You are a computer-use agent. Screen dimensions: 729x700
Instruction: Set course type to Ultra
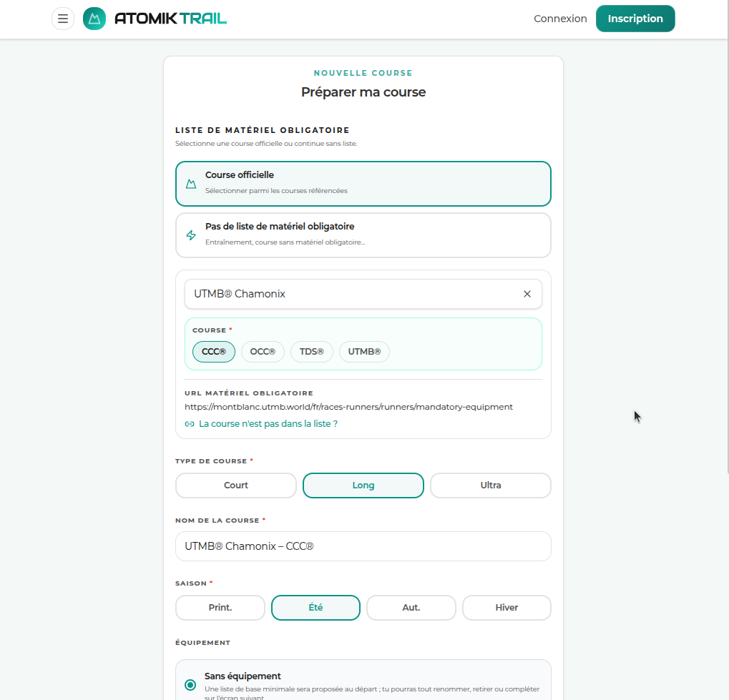tap(490, 485)
